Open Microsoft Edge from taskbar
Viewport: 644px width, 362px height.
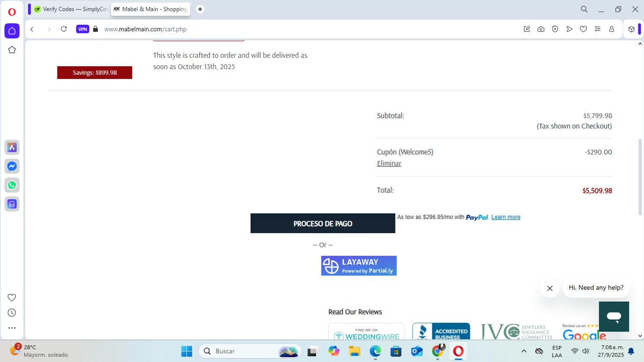[376, 351]
